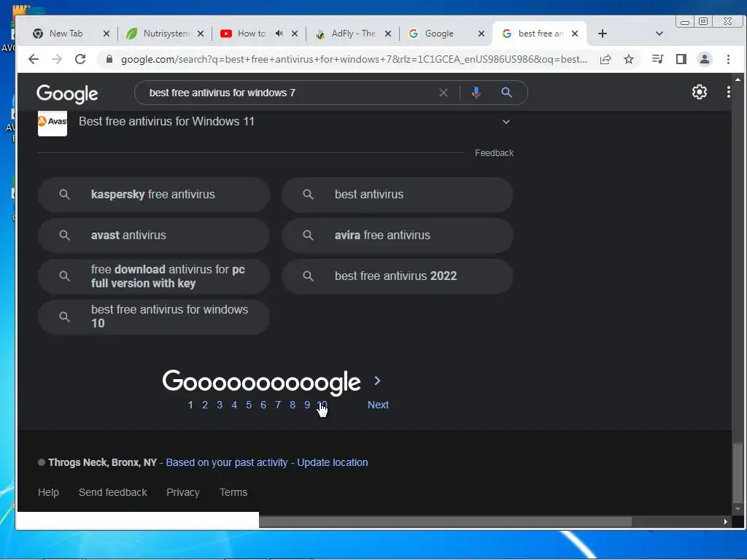This screenshot has width=747, height=560.
Task: Expand Best free antivirus for Windows 11
Action: (506, 122)
